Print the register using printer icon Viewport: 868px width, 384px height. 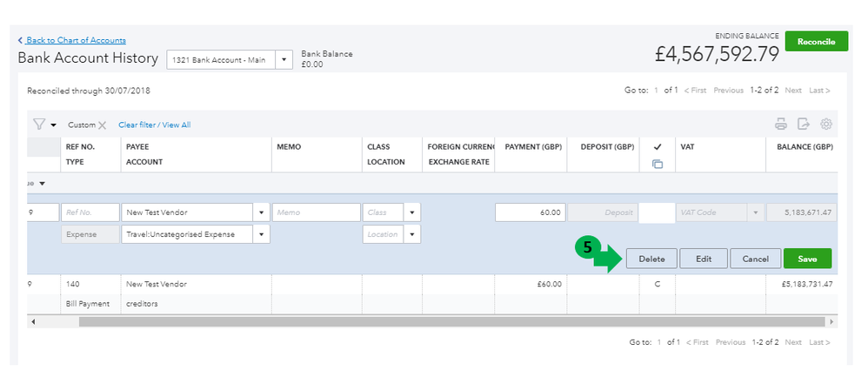point(781,125)
